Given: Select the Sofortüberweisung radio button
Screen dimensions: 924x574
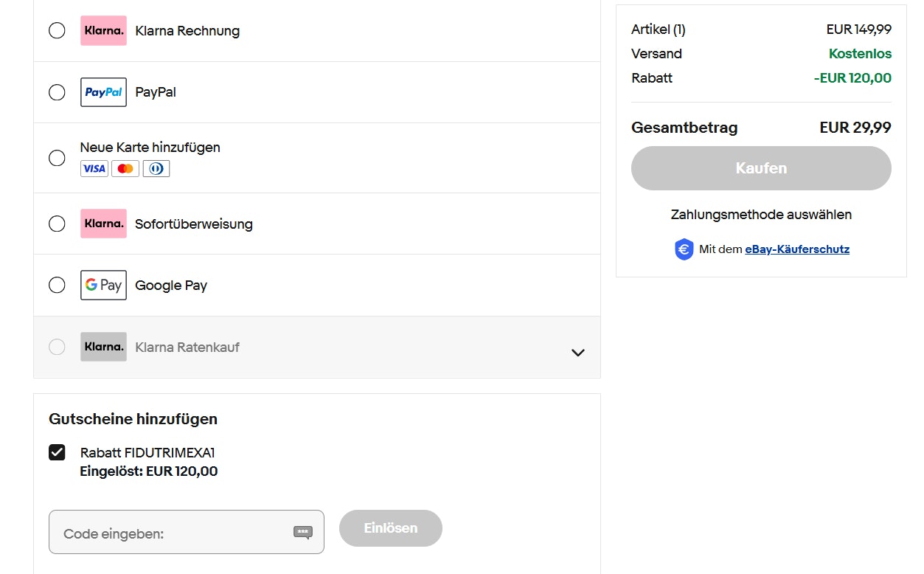Looking at the screenshot, I should (57, 224).
